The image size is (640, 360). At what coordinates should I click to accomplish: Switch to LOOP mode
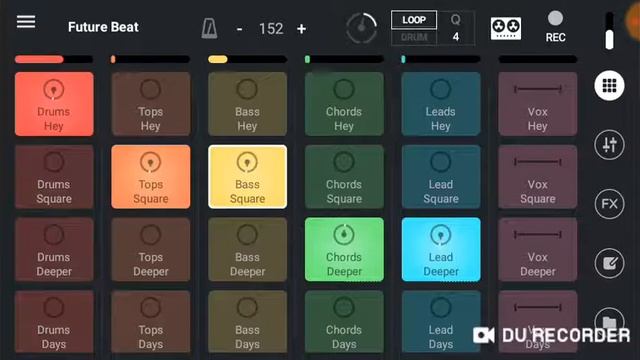pos(414,20)
